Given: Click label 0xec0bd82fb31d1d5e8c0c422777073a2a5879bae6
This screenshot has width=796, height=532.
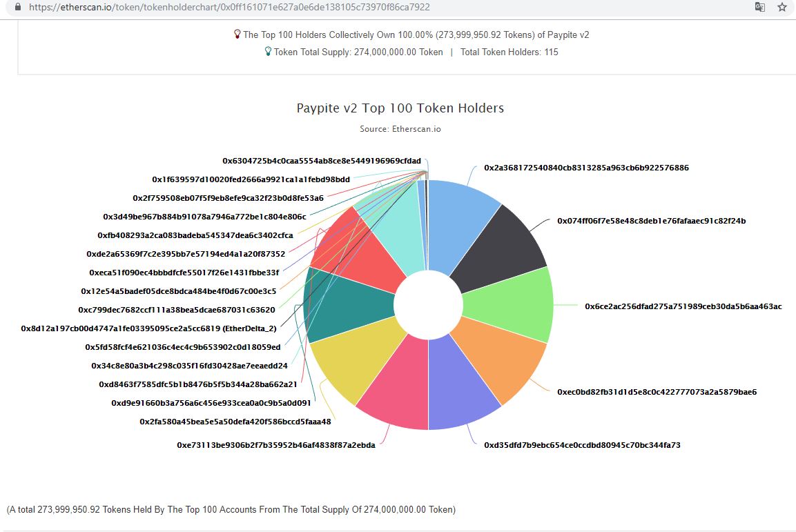Looking at the screenshot, I should pyautogui.click(x=657, y=392).
